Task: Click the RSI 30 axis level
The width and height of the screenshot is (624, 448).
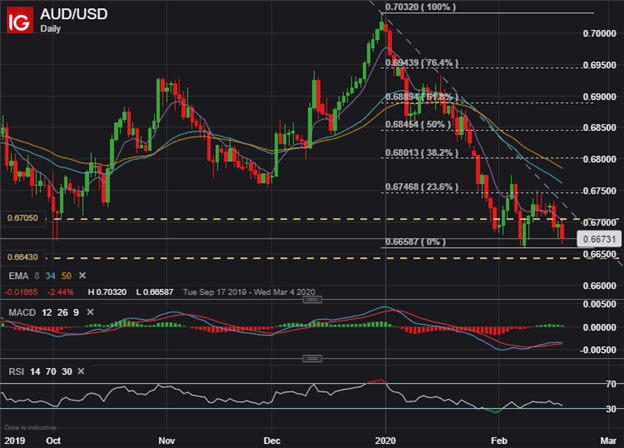Action: (611, 409)
